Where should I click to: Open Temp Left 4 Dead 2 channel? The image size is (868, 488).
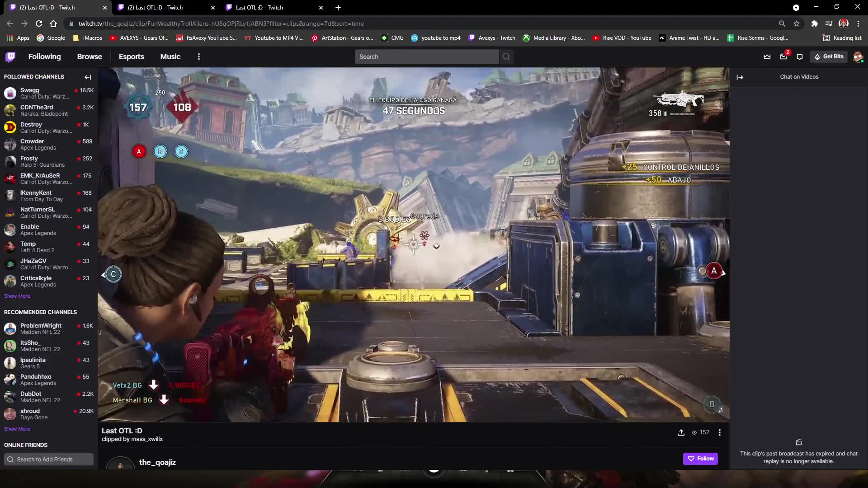(x=49, y=247)
